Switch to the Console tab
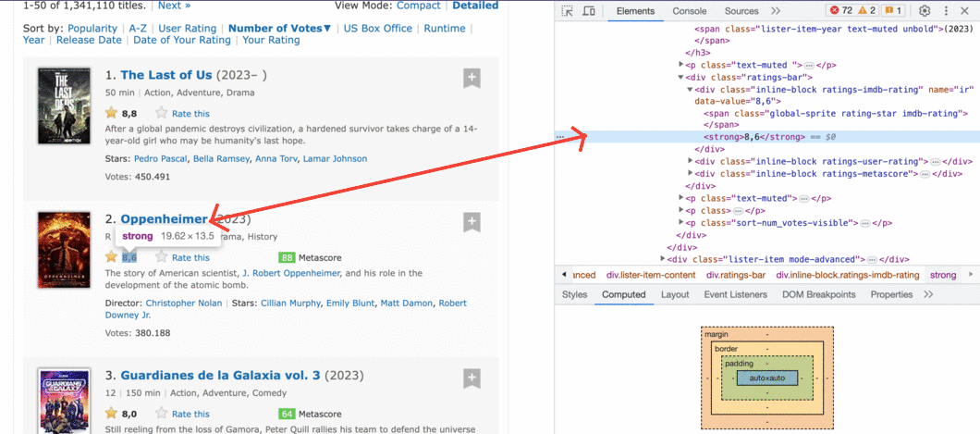This screenshot has height=434, width=980. pyautogui.click(x=690, y=10)
